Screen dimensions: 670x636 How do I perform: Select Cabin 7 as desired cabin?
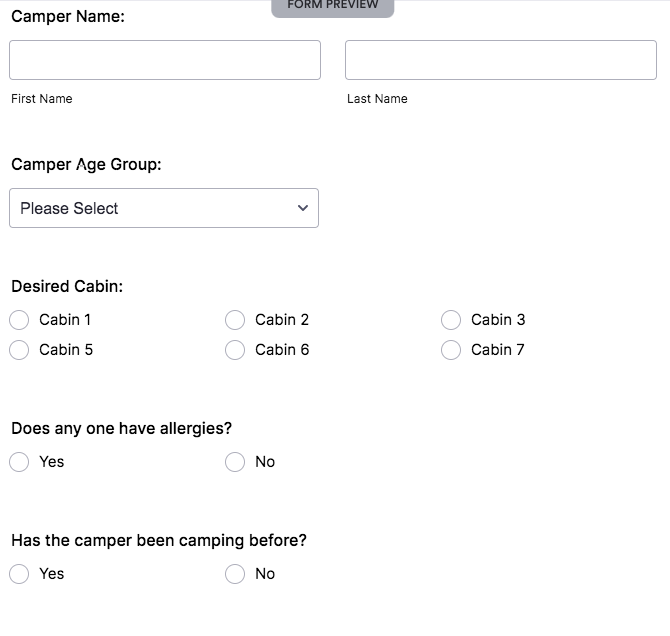(451, 350)
